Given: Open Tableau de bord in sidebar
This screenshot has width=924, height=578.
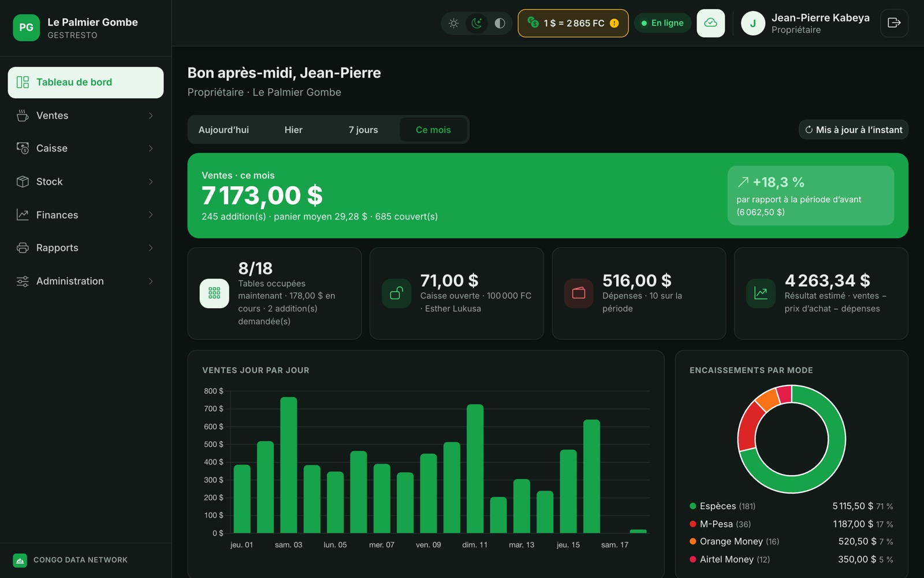Looking at the screenshot, I should 85,82.
